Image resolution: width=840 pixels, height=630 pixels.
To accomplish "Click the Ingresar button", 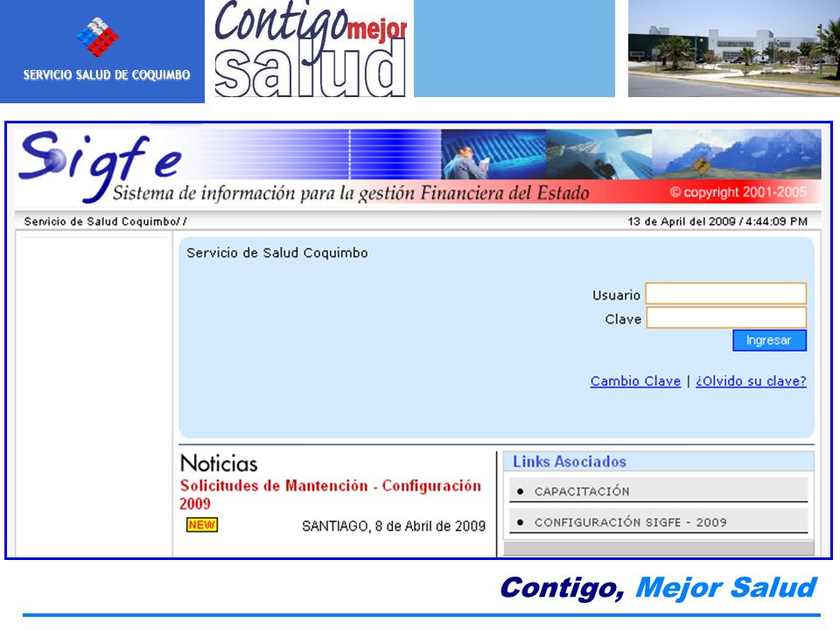I will click(x=769, y=340).
